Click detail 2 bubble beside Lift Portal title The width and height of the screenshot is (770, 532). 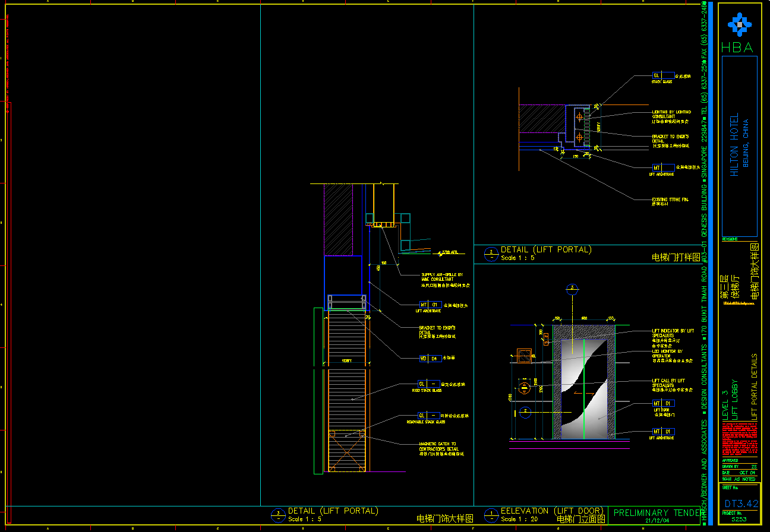[491, 254]
